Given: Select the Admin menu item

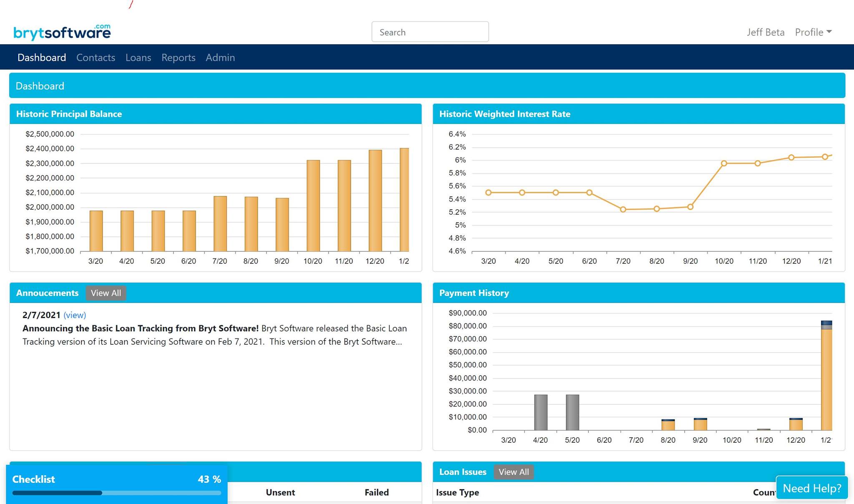Looking at the screenshot, I should pyautogui.click(x=220, y=58).
